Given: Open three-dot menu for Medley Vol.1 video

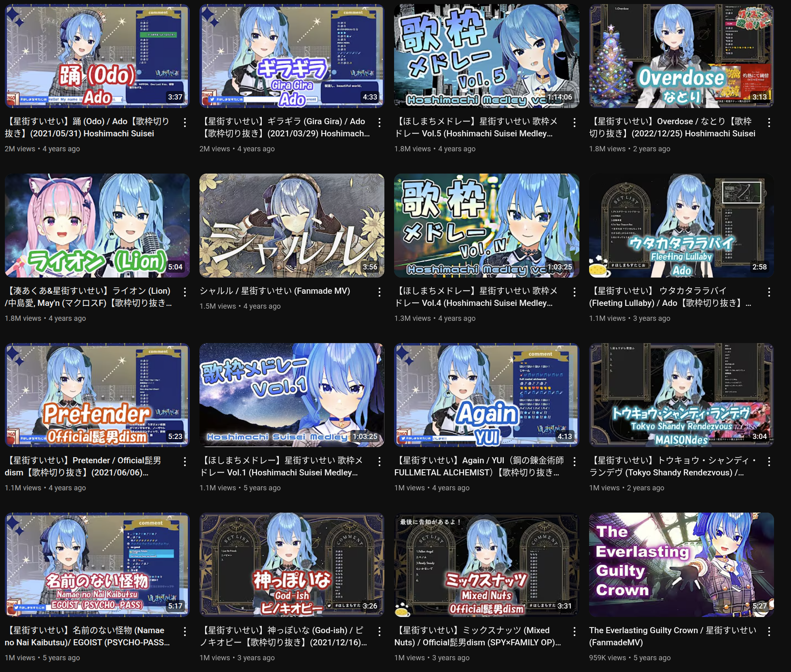Looking at the screenshot, I should coord(380,462).
